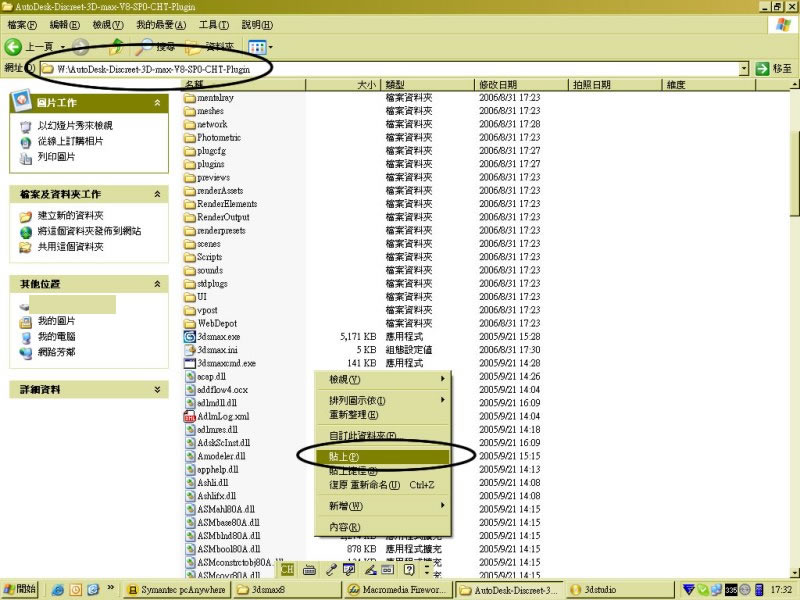Viewport: 800px width, 600px height.
Task: Expand the 詳細資料 panel
Action: point(157,389)
